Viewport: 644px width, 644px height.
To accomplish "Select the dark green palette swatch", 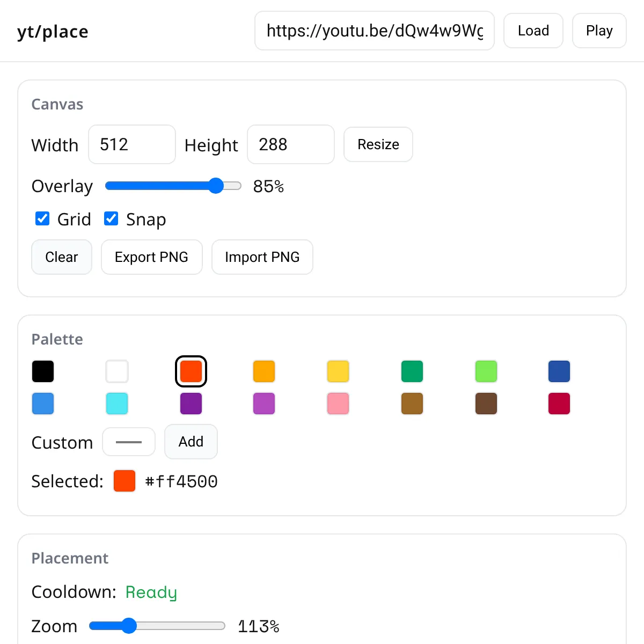I will [412, 371].
